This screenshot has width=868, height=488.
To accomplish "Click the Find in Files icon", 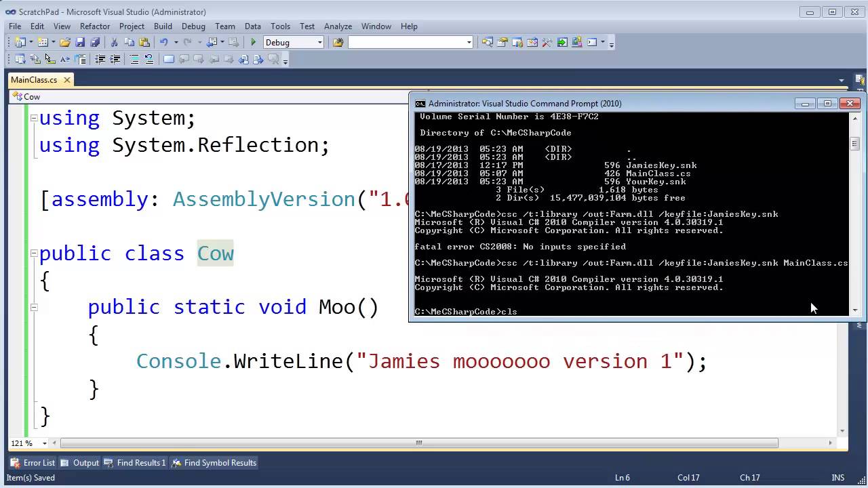I will coord(338,42).
